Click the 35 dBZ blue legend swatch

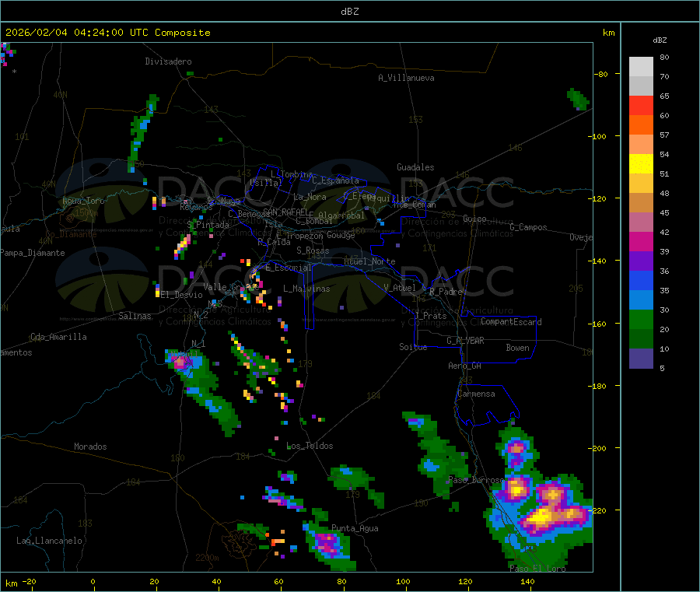click(x=641, y=300)
